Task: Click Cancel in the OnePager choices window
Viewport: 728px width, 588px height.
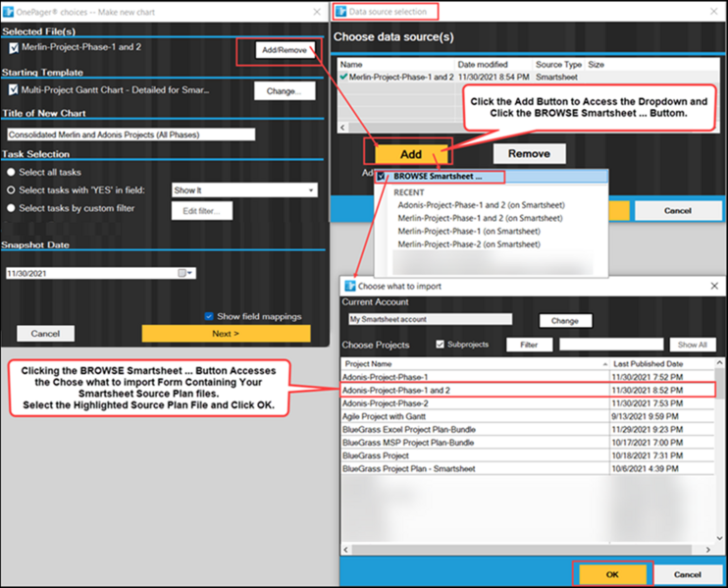Action: tap(45, 334)
